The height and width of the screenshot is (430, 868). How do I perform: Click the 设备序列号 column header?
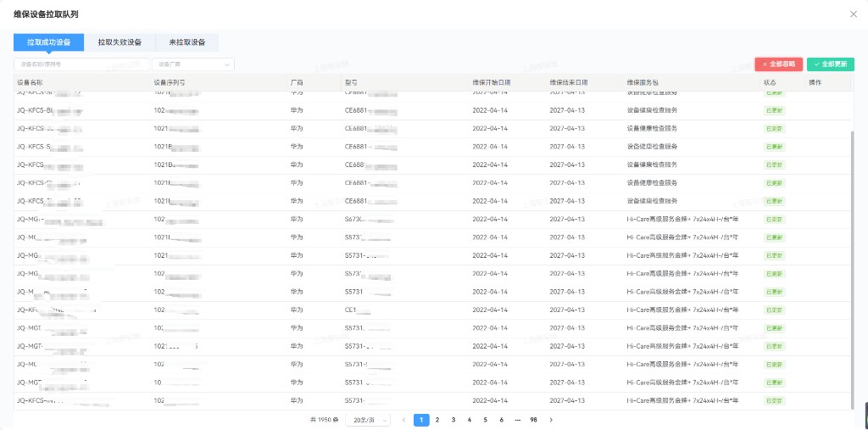tap(170, 82)
